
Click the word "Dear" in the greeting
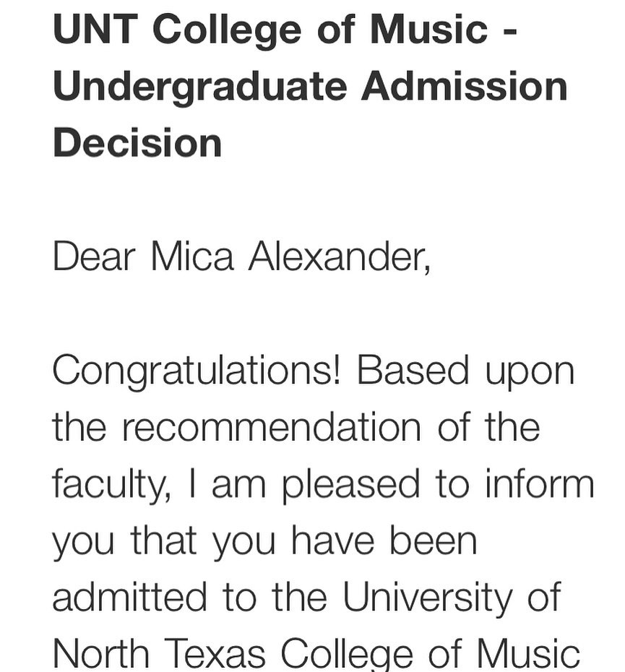tap(93, 257)
